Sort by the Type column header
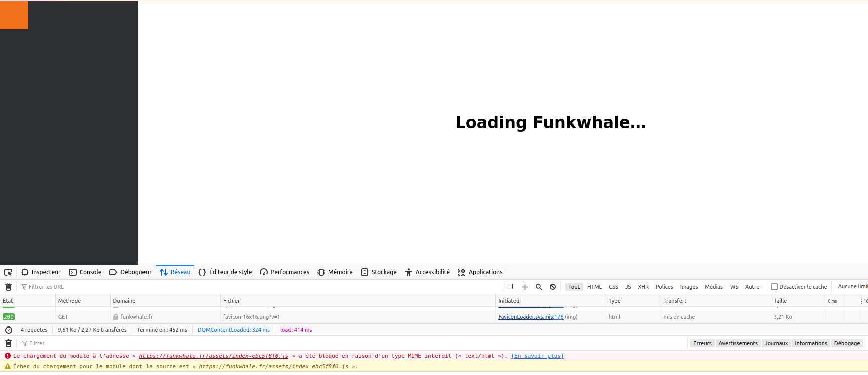The width and height of the screenshot is (868, 375). [x=633, y=301]
